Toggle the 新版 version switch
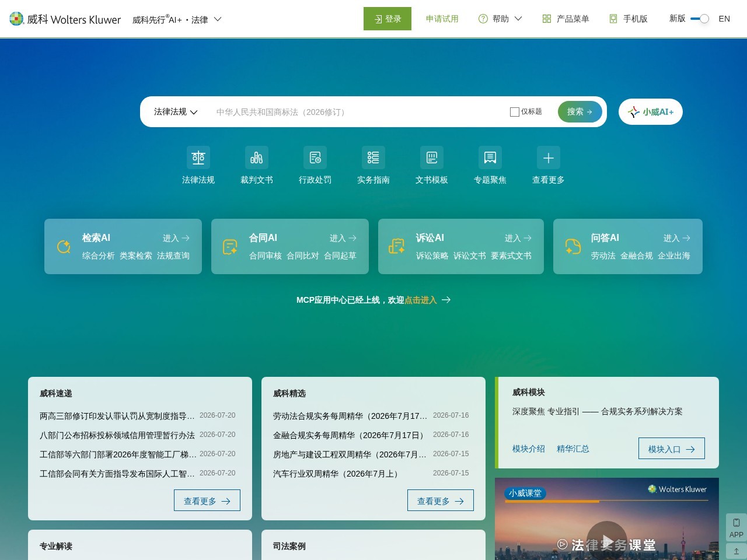 click(x=699, y=19)
